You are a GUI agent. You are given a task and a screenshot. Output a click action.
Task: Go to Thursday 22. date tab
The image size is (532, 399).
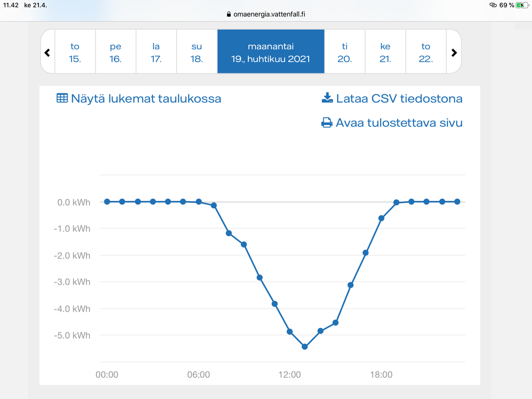tap(425, 52)
